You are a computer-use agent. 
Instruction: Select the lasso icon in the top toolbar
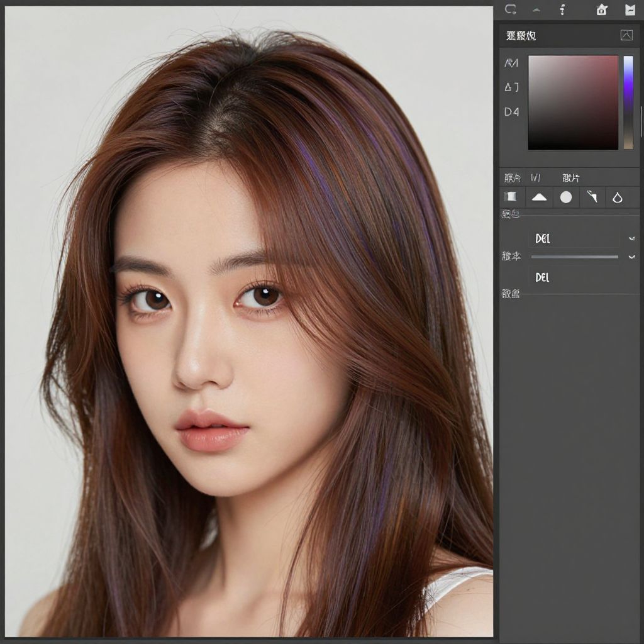click(x=511, y=9)
